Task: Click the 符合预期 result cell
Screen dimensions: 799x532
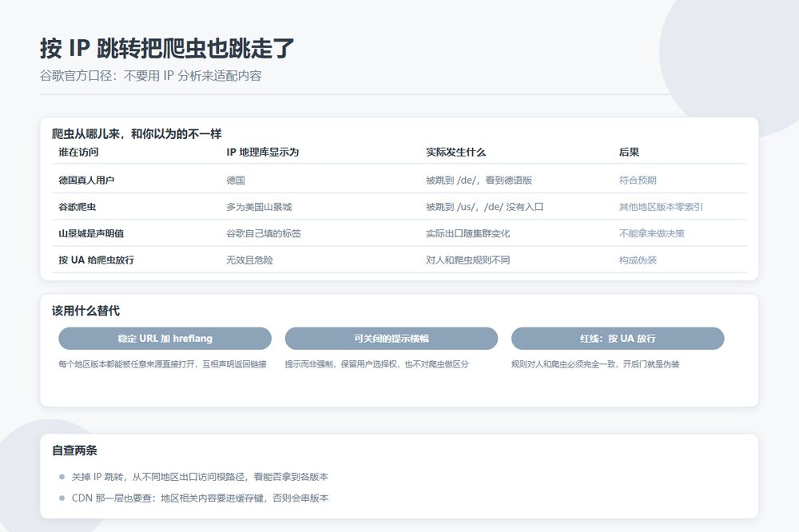Action: (638, 180)
